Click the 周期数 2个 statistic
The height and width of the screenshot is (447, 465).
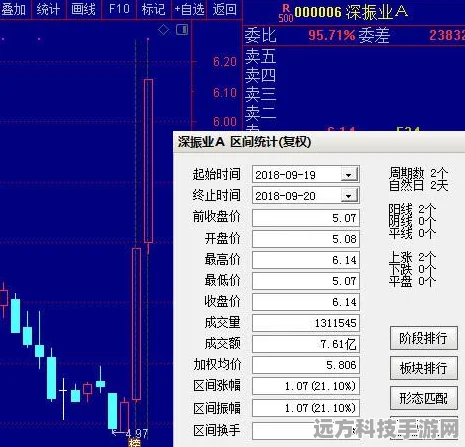[419, 173]
